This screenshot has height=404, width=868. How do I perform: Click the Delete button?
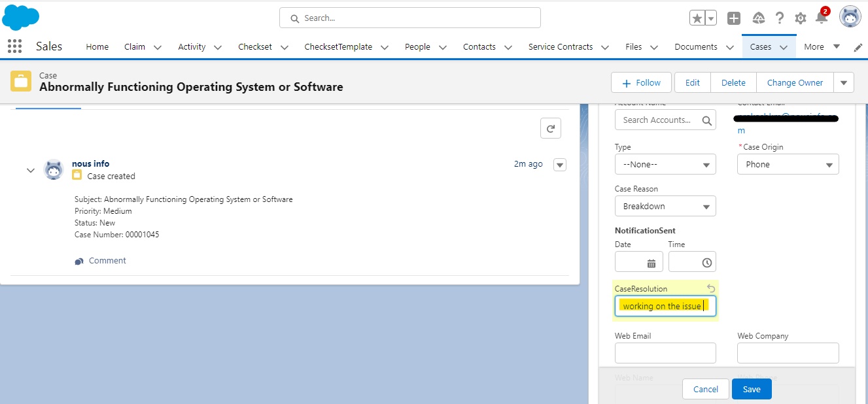733,82
